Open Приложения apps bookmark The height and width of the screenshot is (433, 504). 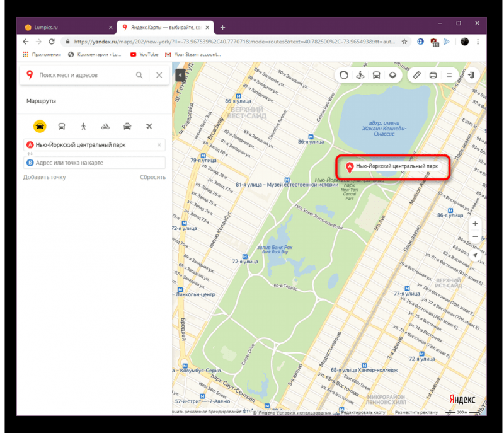click(x=42, y=55)
